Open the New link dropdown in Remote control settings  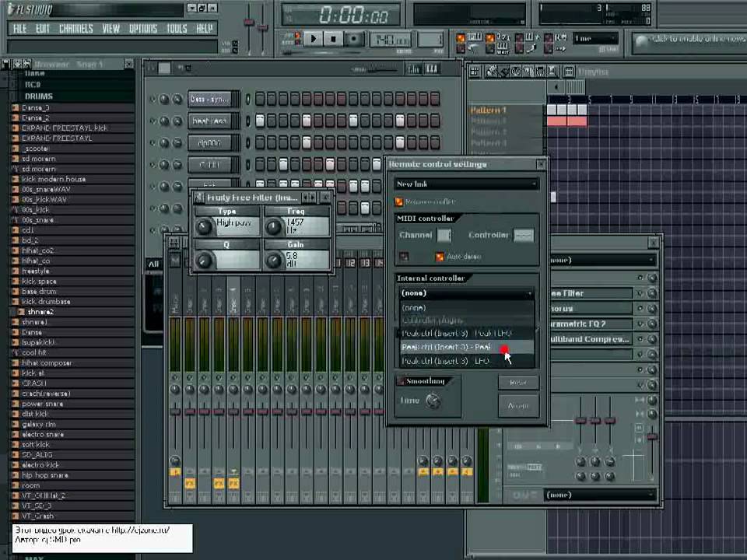pyautogui.click(x=466, y=184)
